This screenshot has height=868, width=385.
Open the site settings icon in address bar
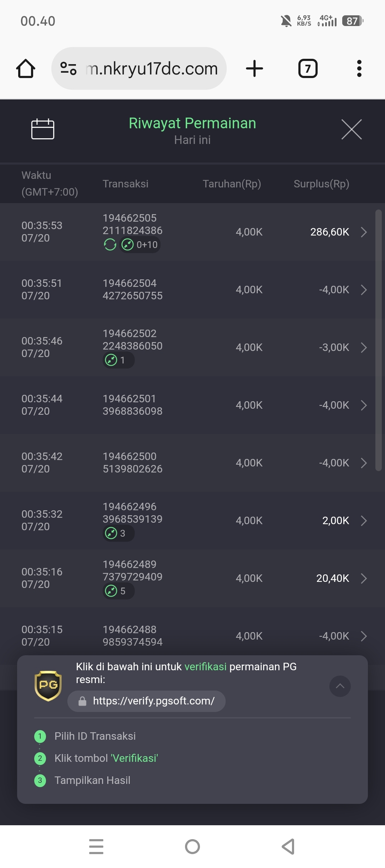(68, 68)
